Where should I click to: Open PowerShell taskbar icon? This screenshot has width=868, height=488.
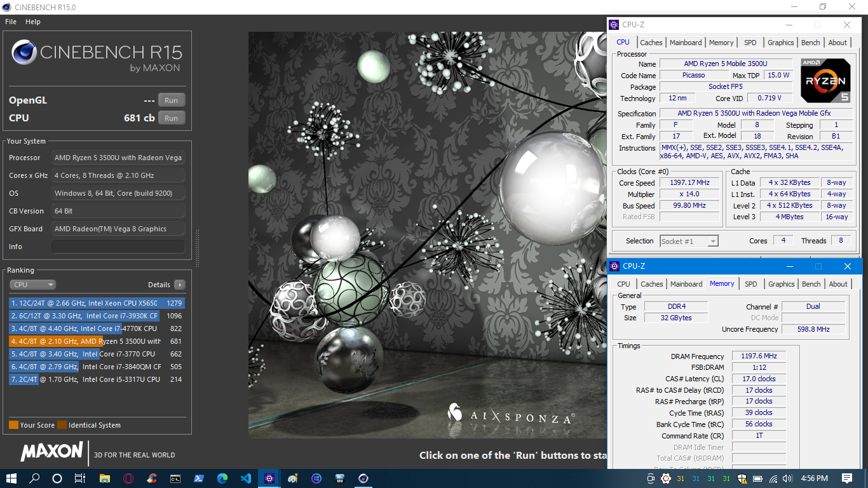pyautogui.click(x=199, y=478)
